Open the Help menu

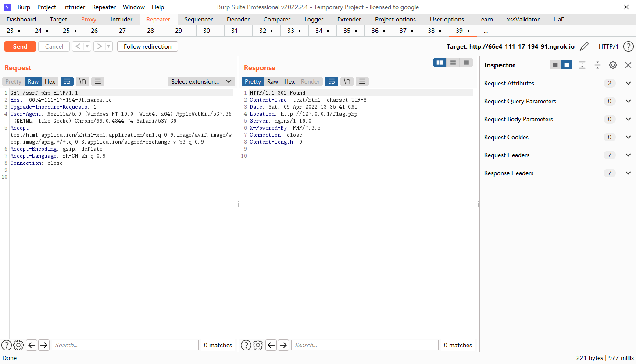(158, 7)
